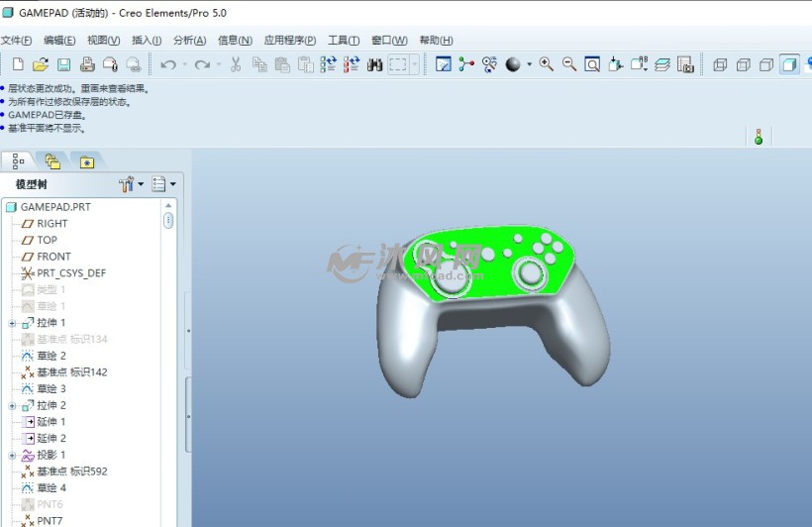Enable the orient mode icon

(x=489, y=64)
